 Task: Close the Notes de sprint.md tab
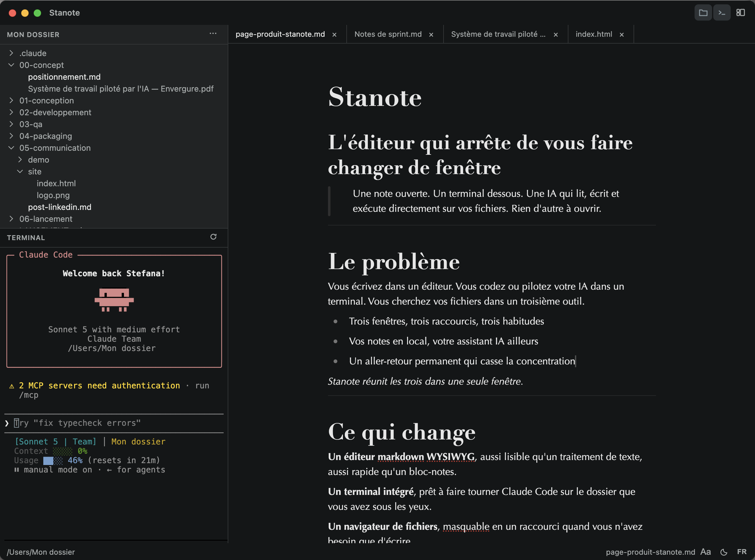point(431,35)
